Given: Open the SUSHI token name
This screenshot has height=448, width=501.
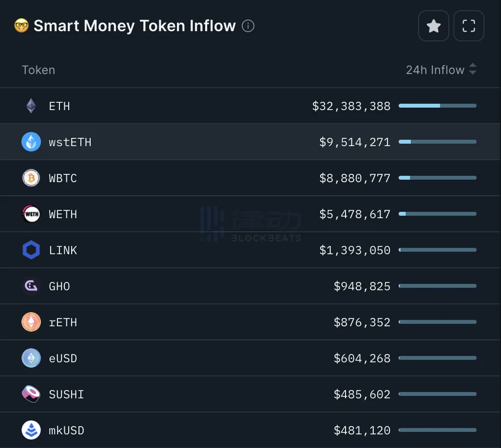Looking at the screenshot, I should pos(66,394).
